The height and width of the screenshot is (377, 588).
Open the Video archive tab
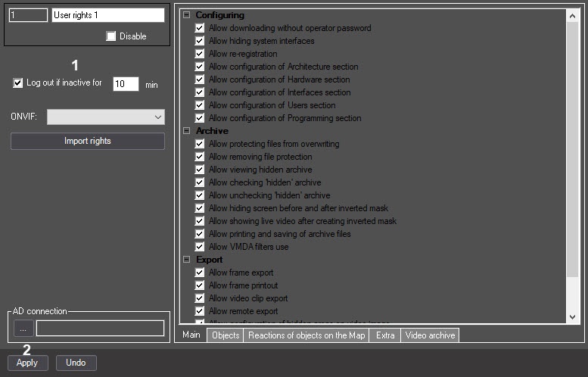click(x=430, y=335)
